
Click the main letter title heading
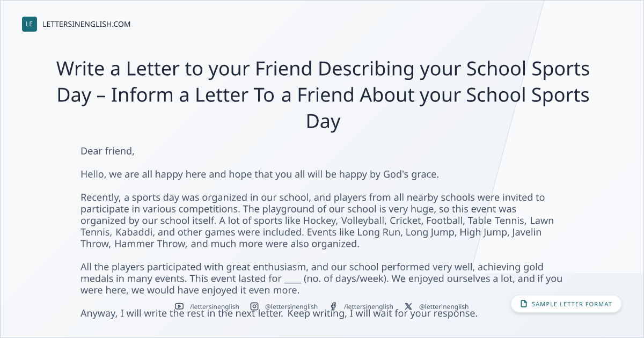(323, 95)
